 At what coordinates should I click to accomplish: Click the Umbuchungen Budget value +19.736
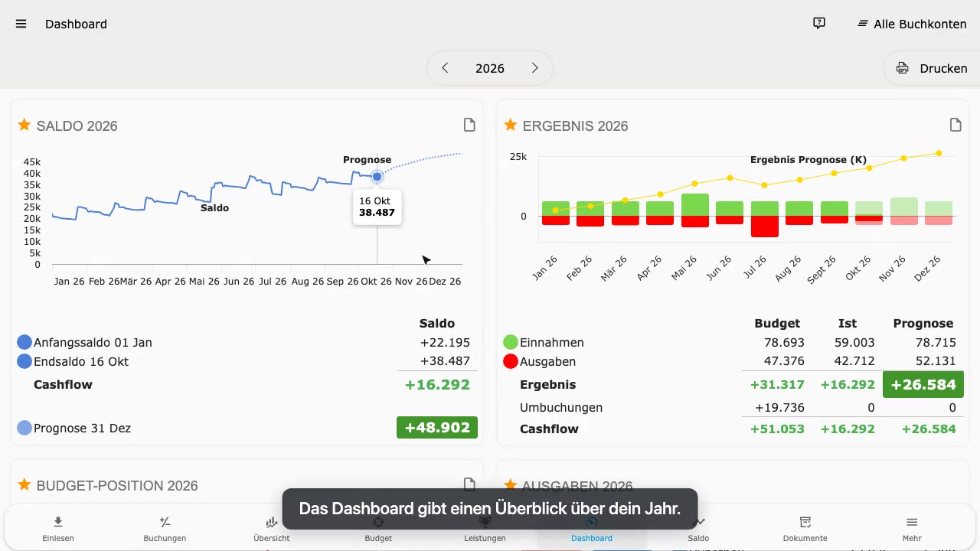778,407
